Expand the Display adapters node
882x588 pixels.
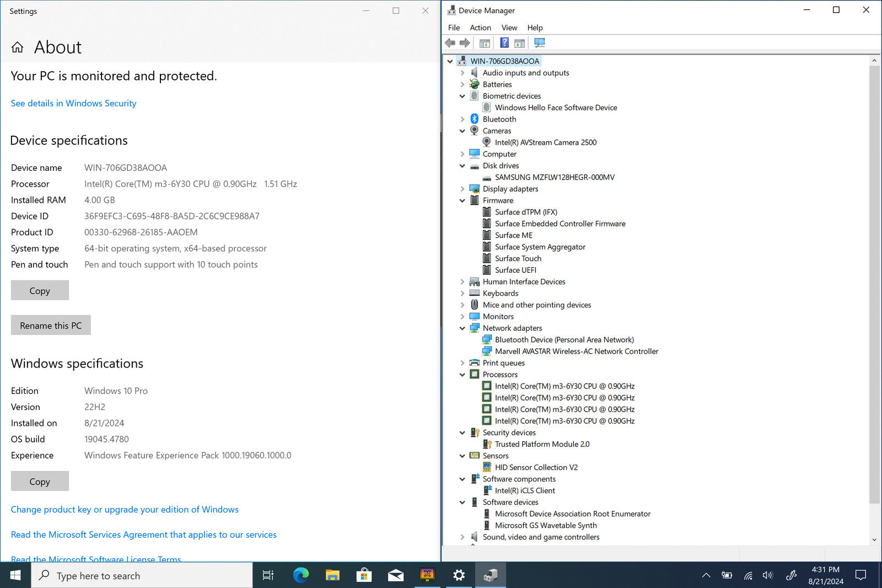point(462,189)
